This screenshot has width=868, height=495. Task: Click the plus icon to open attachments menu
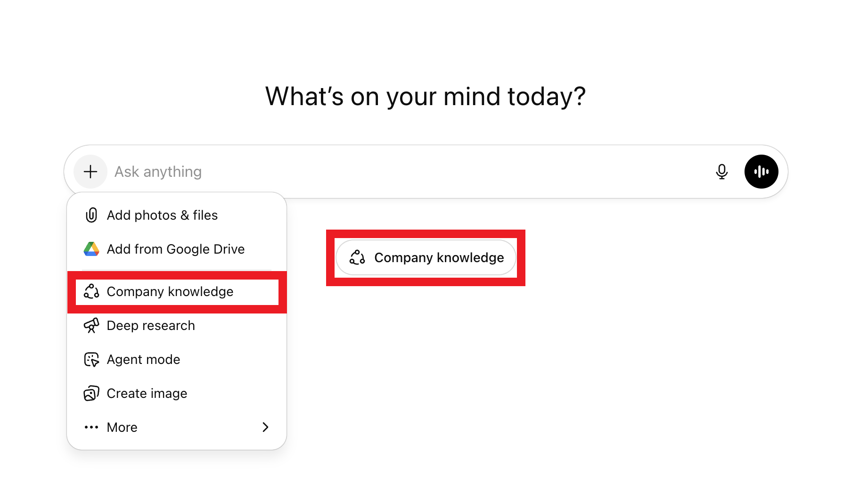[90, 171]
